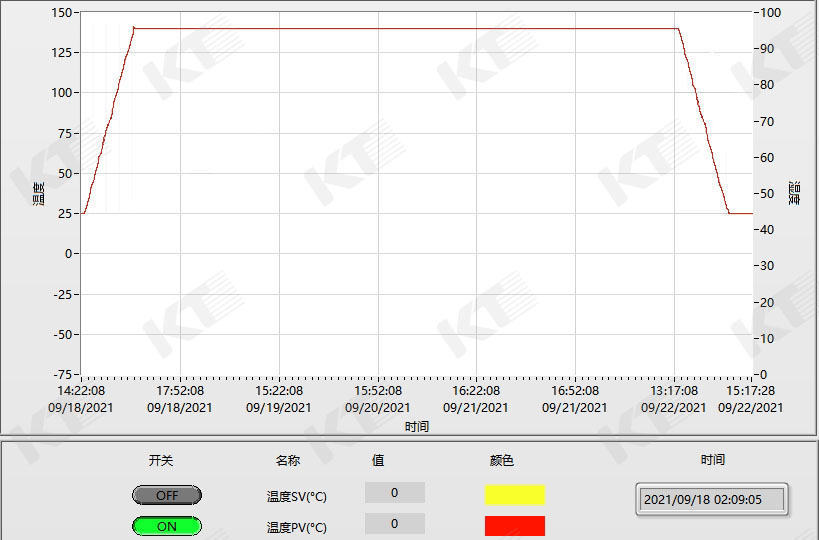Image resolution: width=819 pixels, height=540 pixels.
Task: Click the 时间 label under the chart x-axis
Action: pos(417,427)
